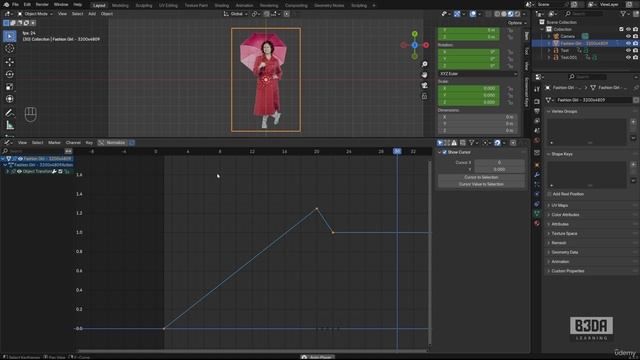Select the Move tool

10,62
